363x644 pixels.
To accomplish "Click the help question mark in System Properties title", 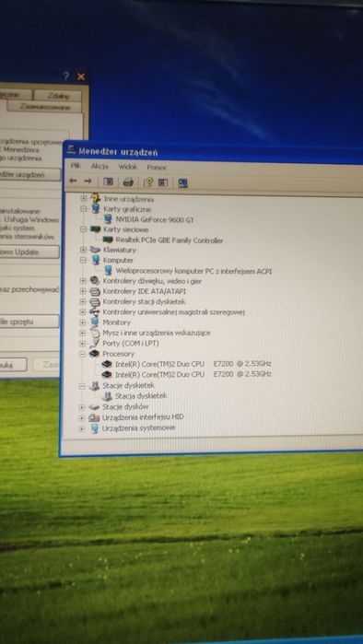I will [66, 76].
